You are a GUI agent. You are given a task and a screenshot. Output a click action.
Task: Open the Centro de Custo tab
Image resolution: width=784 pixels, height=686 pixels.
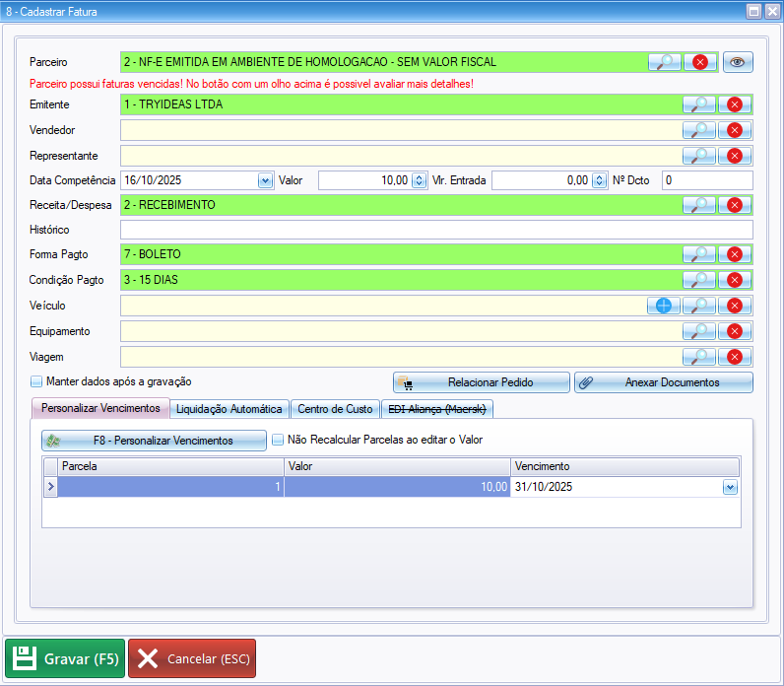click(x=335, y=409)
